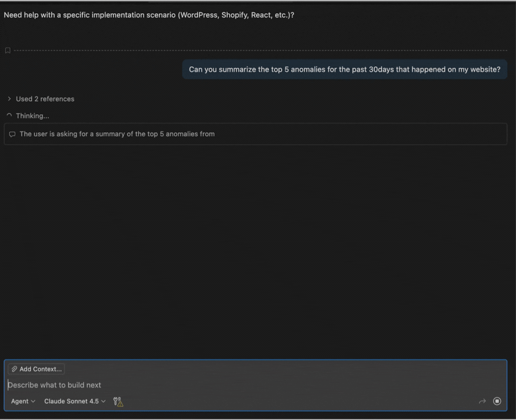516x420 pixels.
Task: Click the chevron left of Used 2 references
Action: tap(9, 99)
